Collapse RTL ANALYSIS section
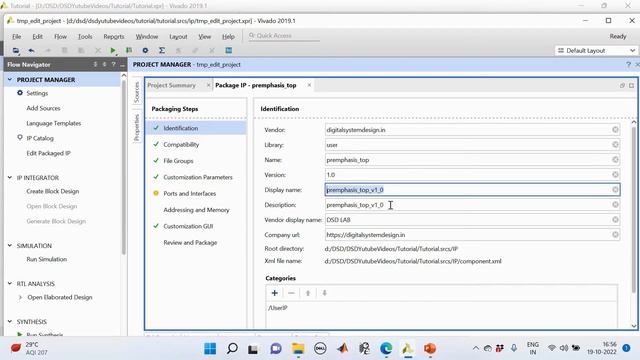This screenshot has width=640, height=360. point(10,284)
